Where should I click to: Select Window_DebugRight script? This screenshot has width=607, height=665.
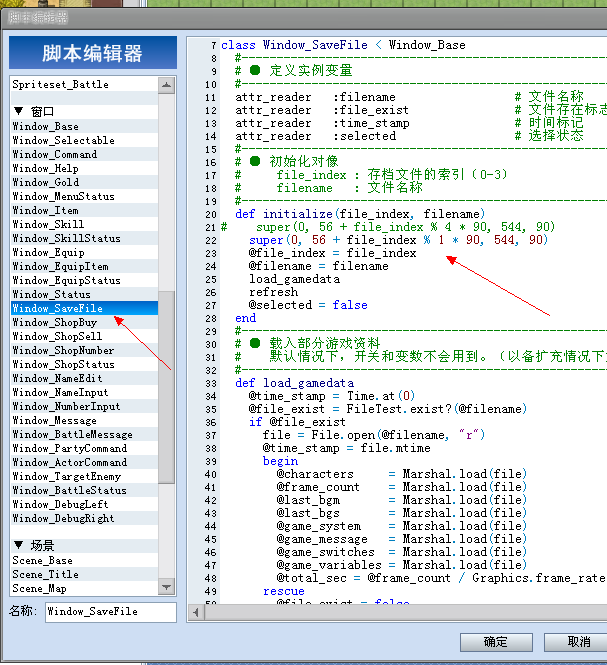(x=84, y=518)
